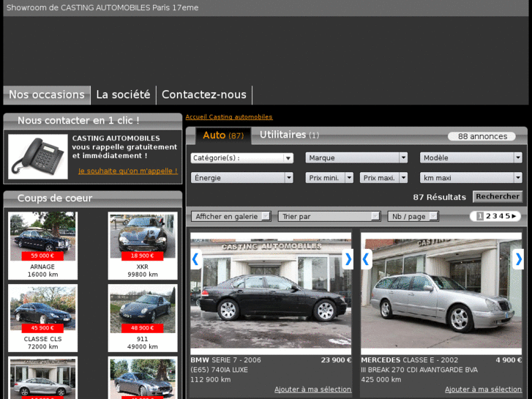Follow Accueil Casting automobiles breadcrumb link
This screenshot has height=399, width=532.
(x=229, y=117)
